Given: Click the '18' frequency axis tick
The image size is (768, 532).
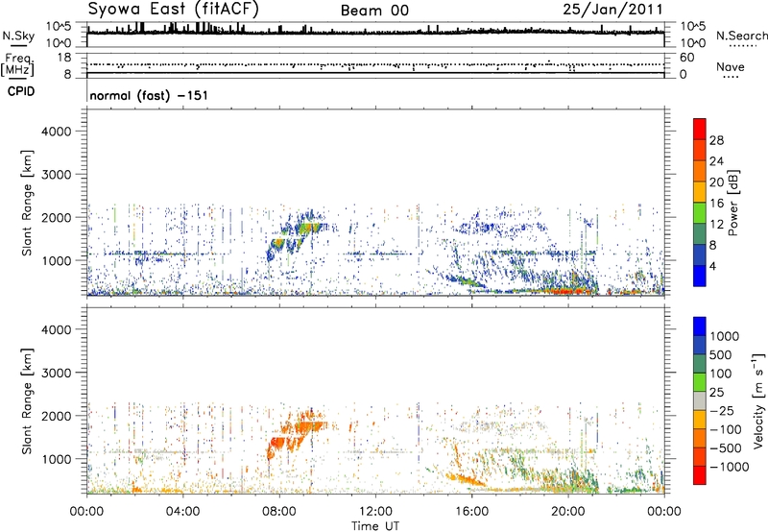Looking at the screenshot, I should (64, 58).
